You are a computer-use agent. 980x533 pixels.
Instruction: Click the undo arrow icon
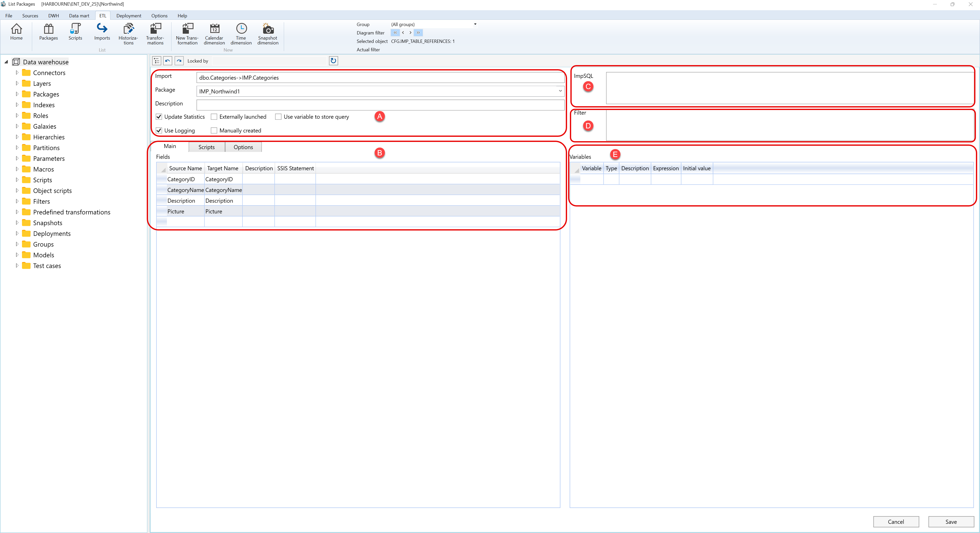(168, 61)
